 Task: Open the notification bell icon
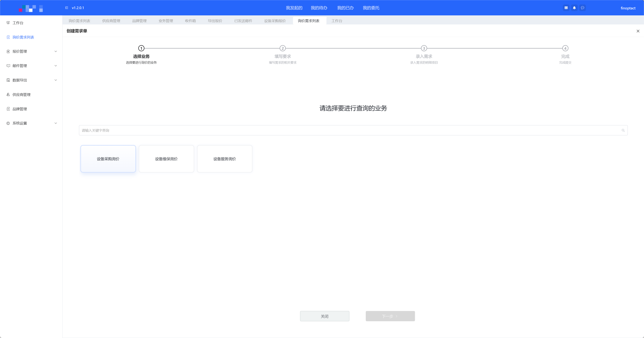[x=574, y=8]
